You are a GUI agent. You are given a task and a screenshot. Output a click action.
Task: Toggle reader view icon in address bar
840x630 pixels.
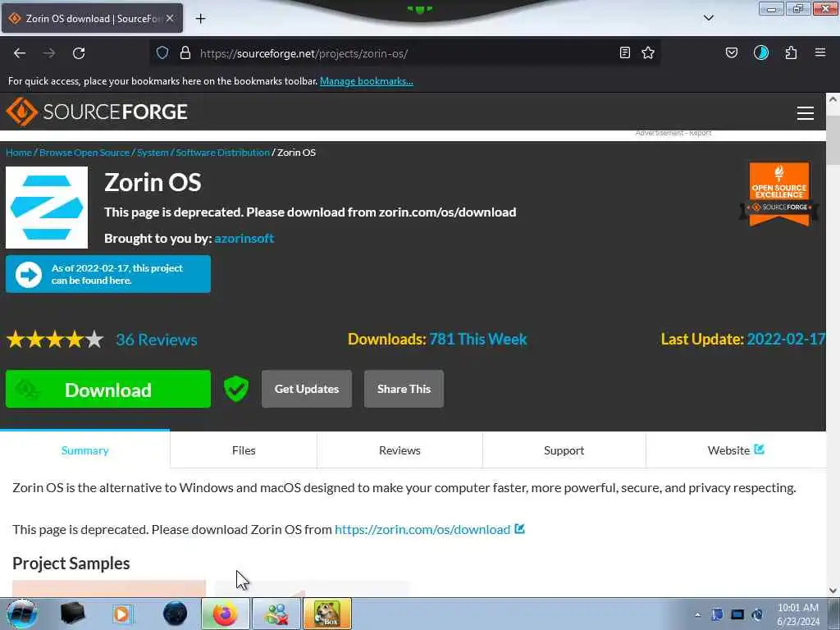(624, 52)
